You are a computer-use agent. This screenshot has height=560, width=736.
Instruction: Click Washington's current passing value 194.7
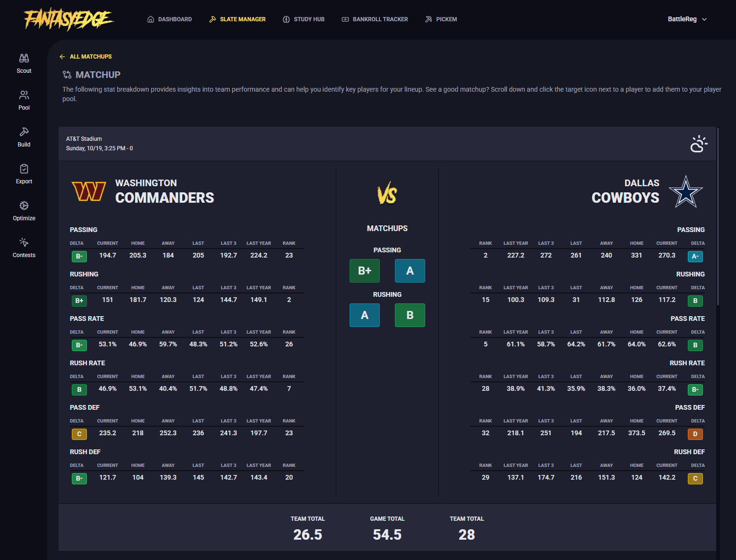coord(108,255)
